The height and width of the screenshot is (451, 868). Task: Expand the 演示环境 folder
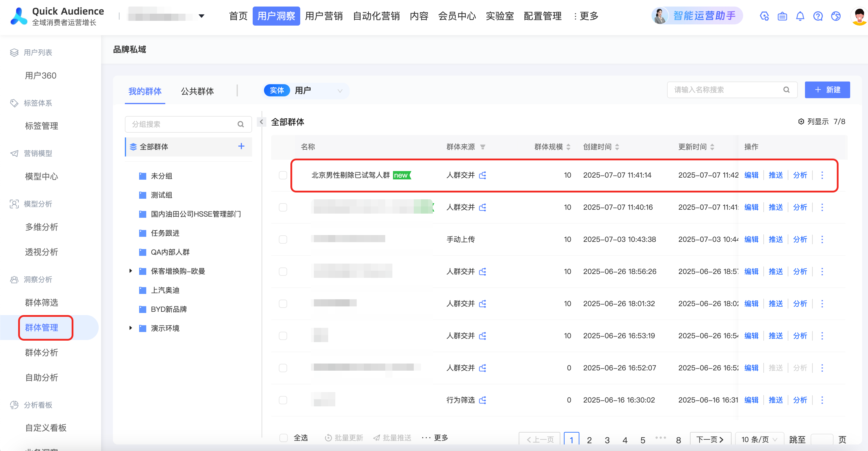(131, 328)
